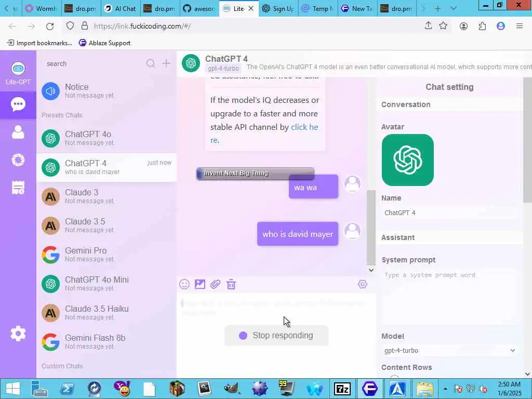This screenshot has width=532, height=399.
Task: Go back in browser history
Action: coord(12,26)
